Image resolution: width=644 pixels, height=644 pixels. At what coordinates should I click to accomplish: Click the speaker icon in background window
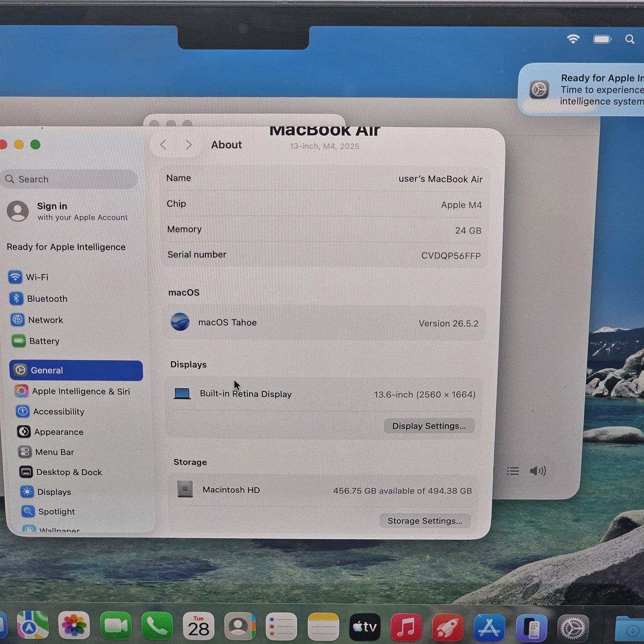tap(538, 471)
